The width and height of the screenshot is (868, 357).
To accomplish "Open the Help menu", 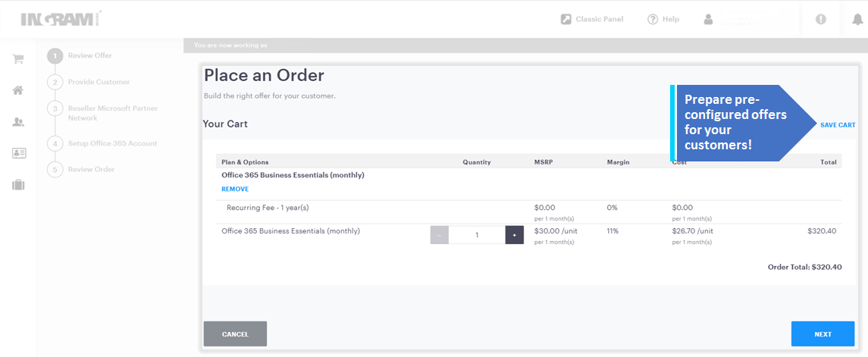I will point(663,19).
